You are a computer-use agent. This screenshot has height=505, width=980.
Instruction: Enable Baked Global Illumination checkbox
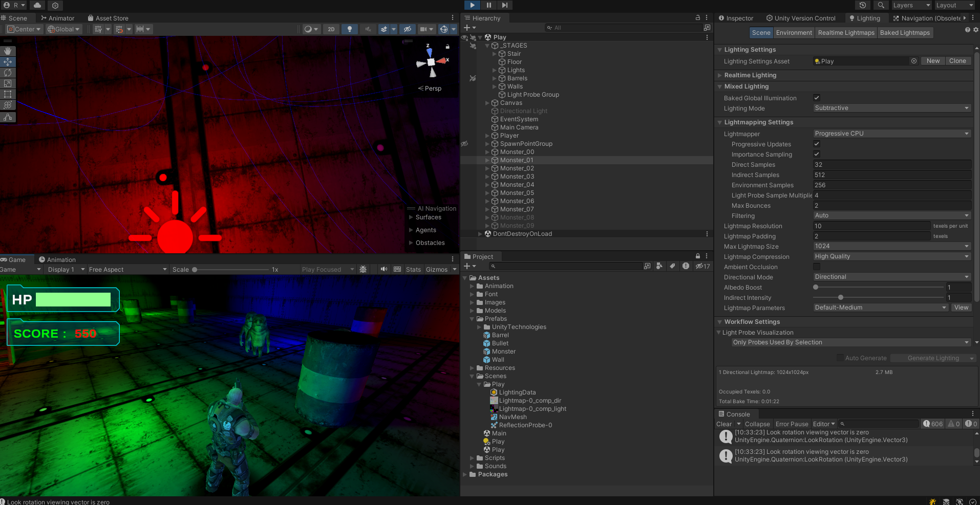coord(816,97)
